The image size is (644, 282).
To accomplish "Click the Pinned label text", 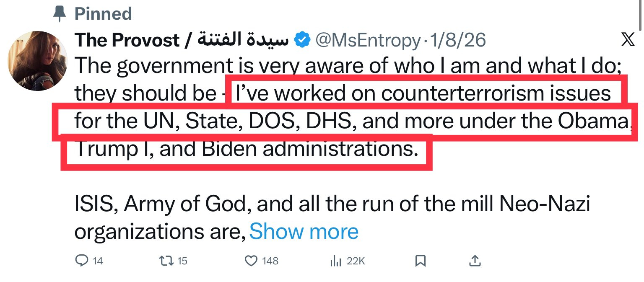I will tap(103, 14).
